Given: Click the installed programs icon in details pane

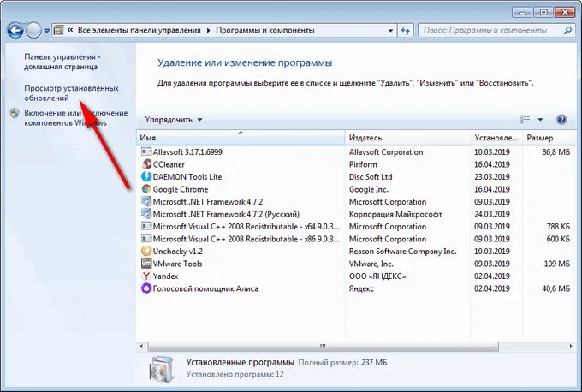Looking at the screenshot, I should [x=162, y=369].
